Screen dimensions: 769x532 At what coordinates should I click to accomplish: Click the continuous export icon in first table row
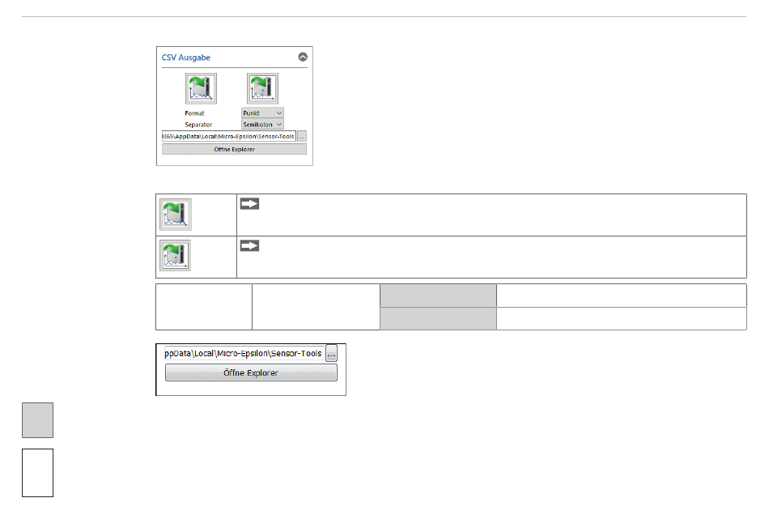click(x=175, y=215)
